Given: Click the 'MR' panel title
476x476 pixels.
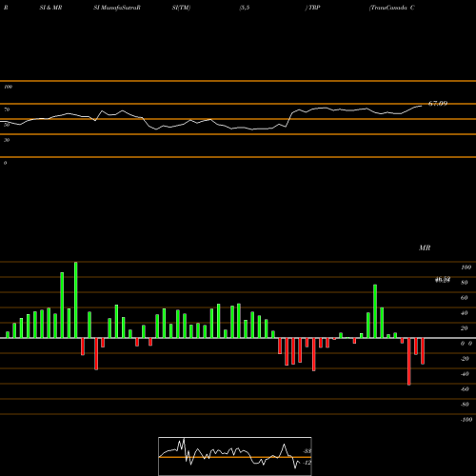Looking at the screenshot, I should click(425, 248).
